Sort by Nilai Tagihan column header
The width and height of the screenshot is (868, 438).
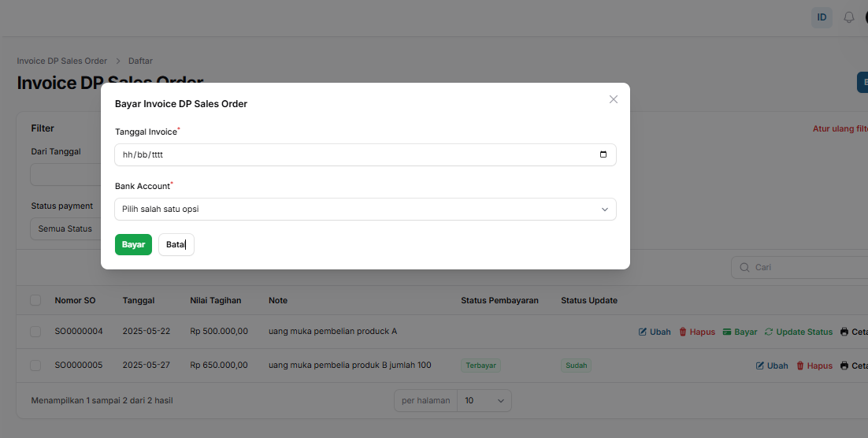tap(216, 300)
